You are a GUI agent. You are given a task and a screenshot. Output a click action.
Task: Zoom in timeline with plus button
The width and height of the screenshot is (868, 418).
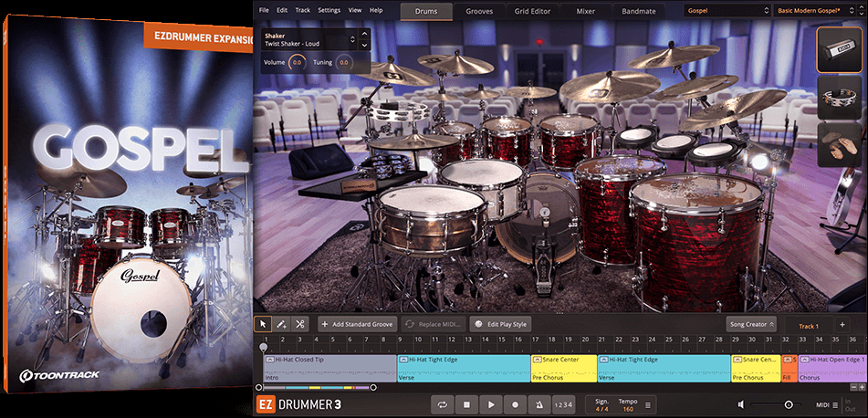862,387
